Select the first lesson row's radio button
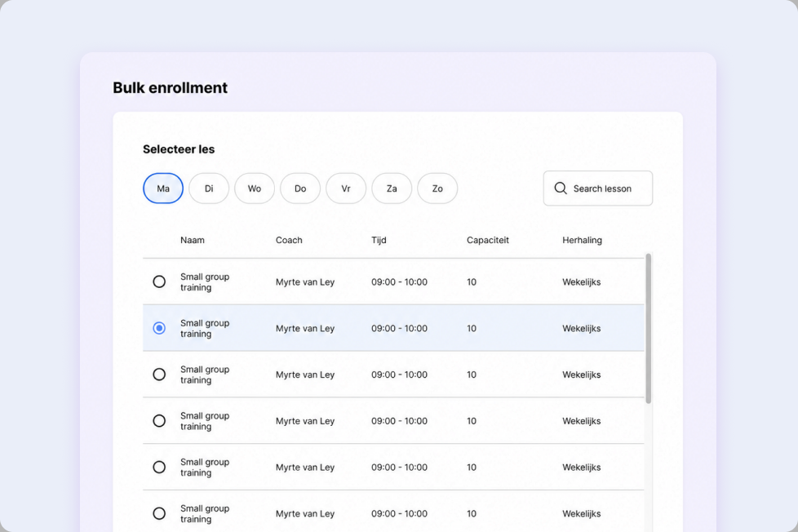The width and height of the screenshot is (798, 532). point(159,282)
